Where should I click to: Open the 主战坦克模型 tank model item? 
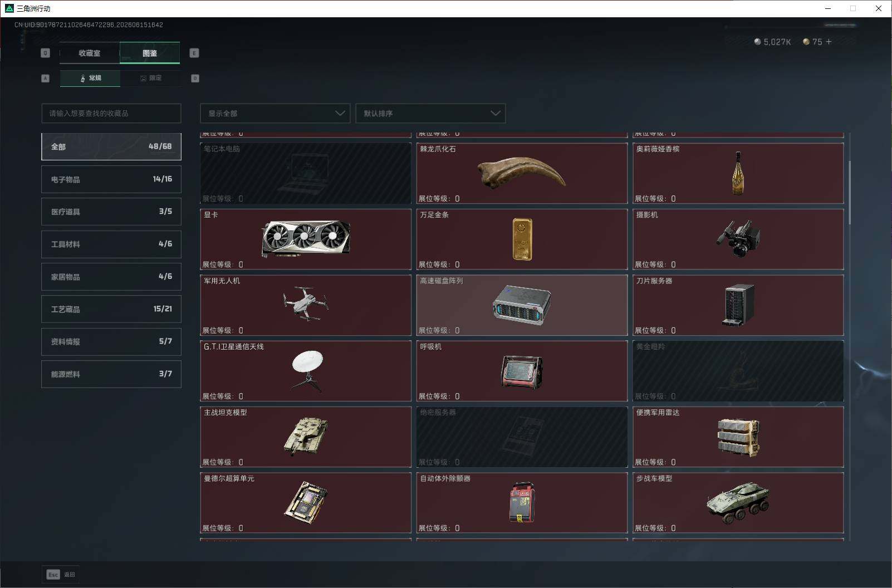(306, 437)
